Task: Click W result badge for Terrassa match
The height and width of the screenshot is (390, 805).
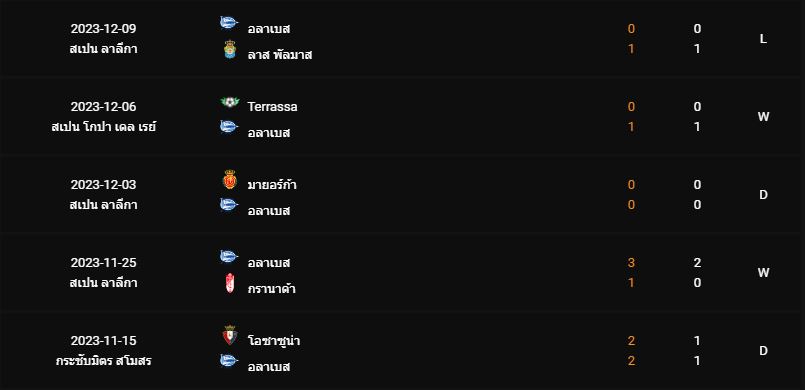Action: coord(763,117)
